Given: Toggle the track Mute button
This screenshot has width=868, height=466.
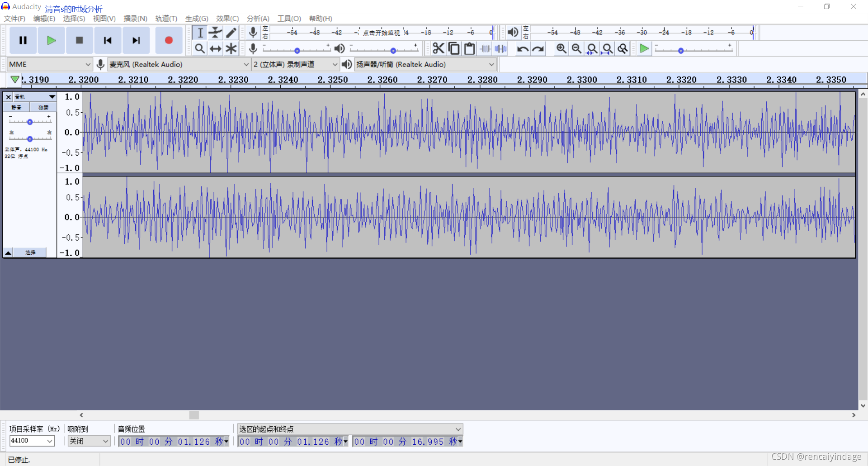Looking at the screenshot, I should click(x=16, y=107).
